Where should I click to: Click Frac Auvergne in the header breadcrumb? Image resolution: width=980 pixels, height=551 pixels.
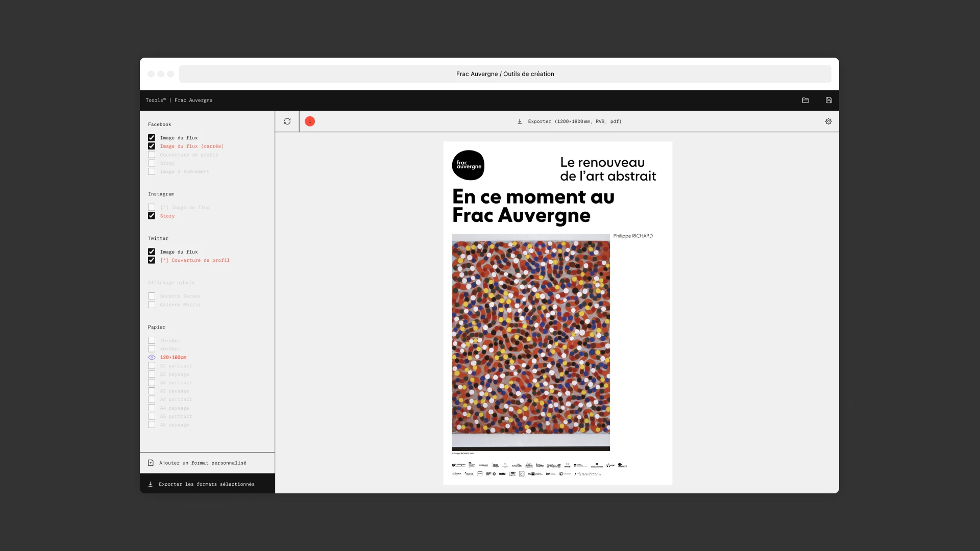[x=193, y=101]
